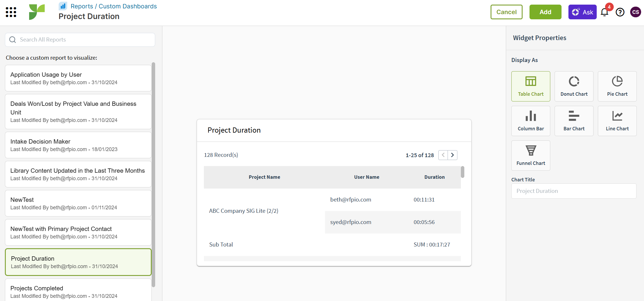Select the Pie Chart display type
The width and height of the screenshot is (644, 301).
[617, 86]
